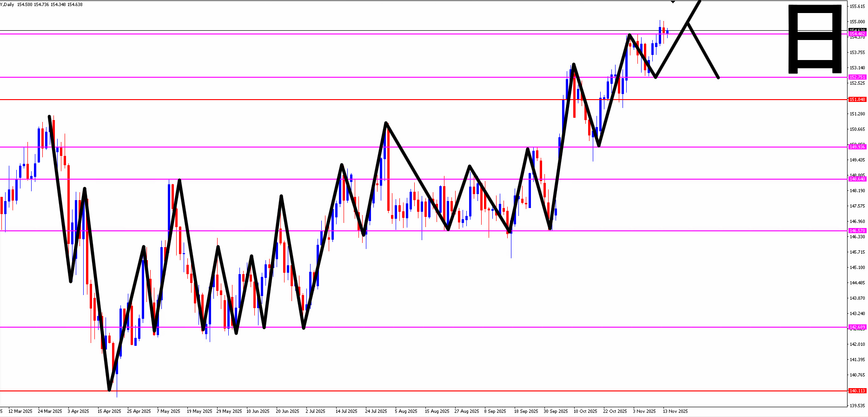
Task: Pick the 15 Apr 2025 date label
Action: point(109,411)
